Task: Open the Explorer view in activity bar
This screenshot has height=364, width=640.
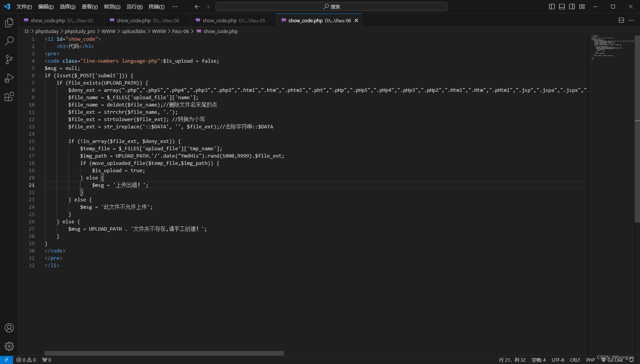Action: click(9, 23)
